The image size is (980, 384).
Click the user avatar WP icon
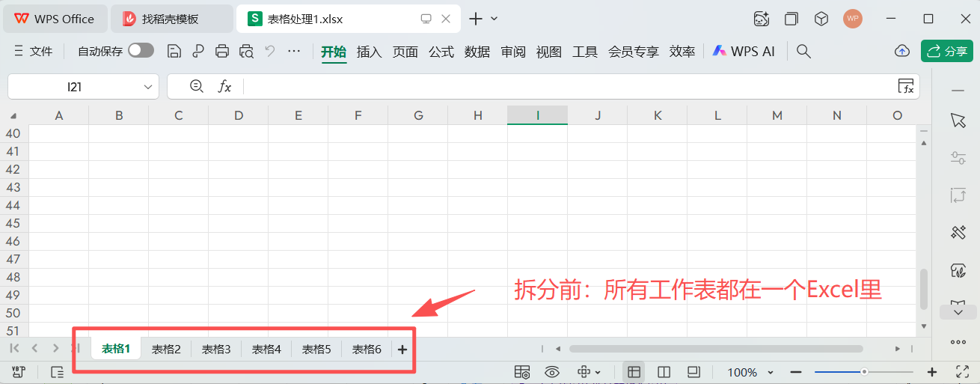(x=853, y=19)
